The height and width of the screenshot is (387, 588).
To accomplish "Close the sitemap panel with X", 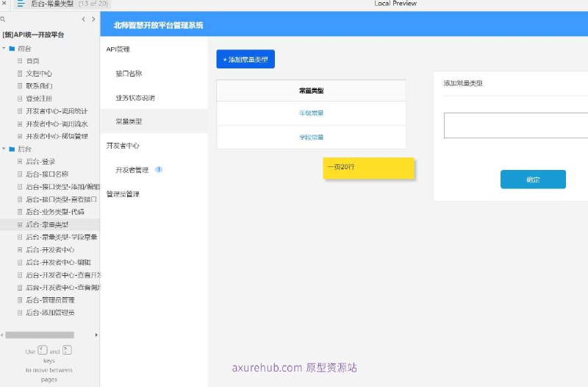I will 4,3.
